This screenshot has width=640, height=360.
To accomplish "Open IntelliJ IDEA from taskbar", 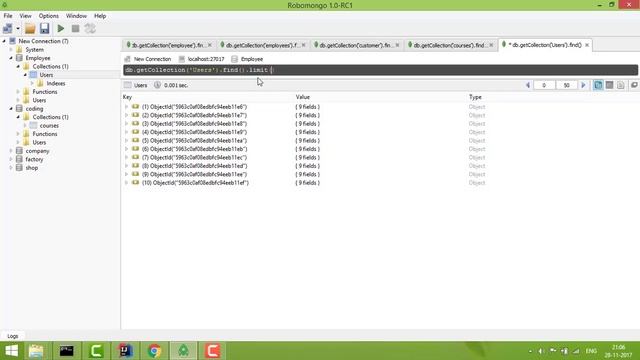I will coord(126,351).
